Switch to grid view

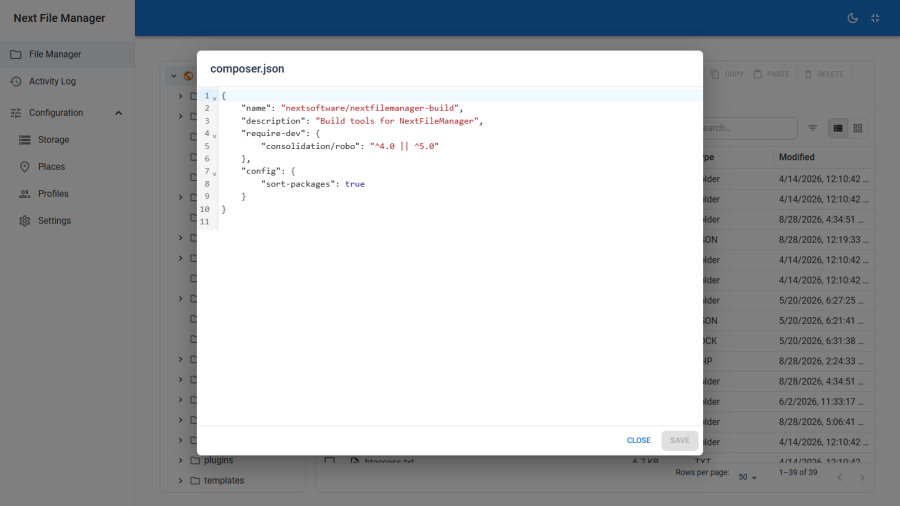(858, 128)
